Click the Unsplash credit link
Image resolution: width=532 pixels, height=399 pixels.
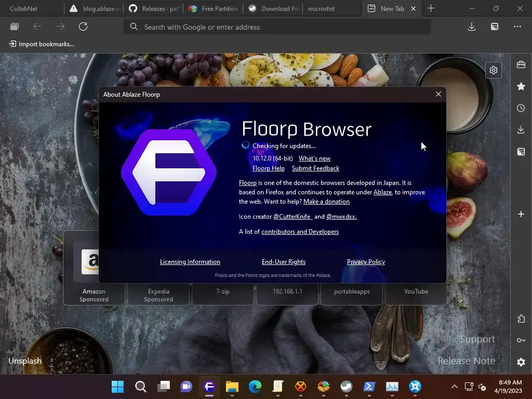25,361
